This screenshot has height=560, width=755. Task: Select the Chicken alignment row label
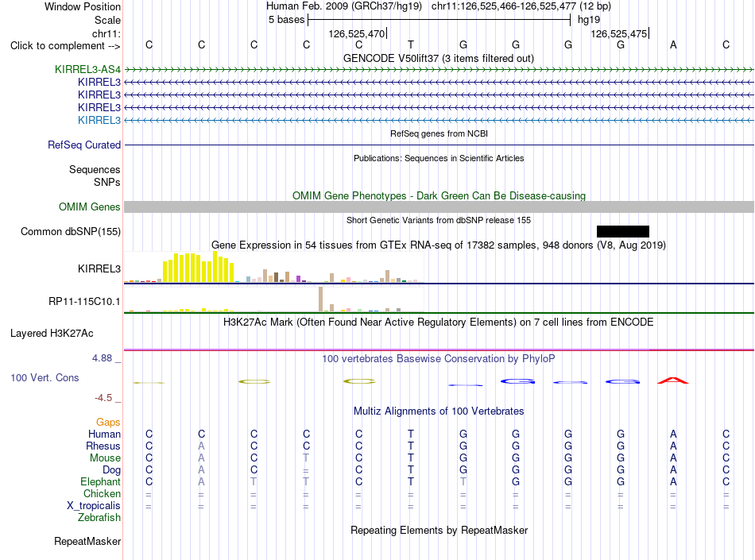tap(102, 493)
